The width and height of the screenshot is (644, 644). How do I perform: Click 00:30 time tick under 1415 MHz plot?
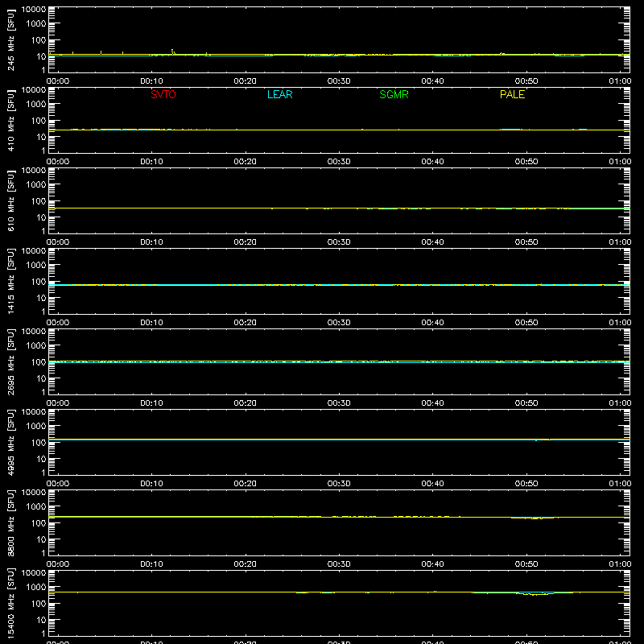pyautogui.click(x=339, y=323)
